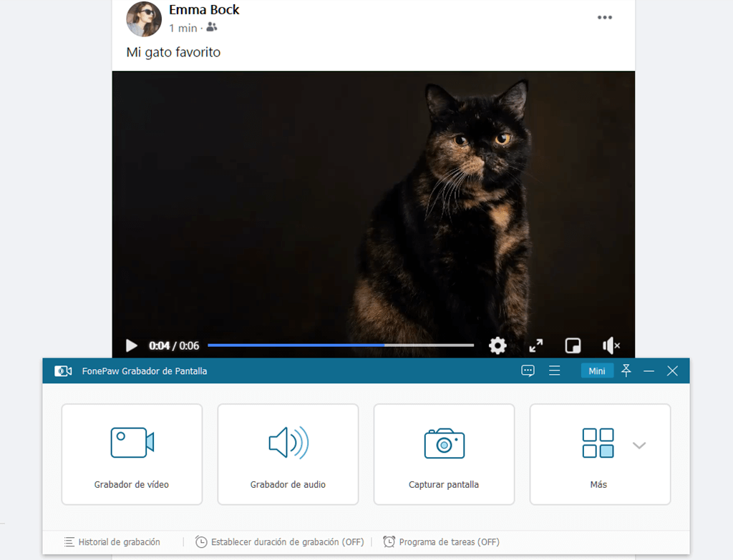733x560 pixels.
Task: Open Grabador de vídeo
Action: 132,454
